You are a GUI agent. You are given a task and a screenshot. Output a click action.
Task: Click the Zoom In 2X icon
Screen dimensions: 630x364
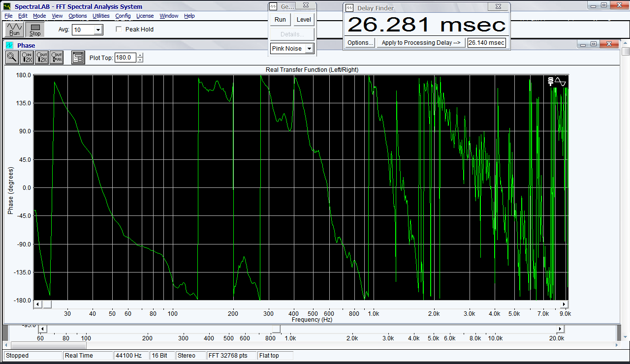click(x=27, y=58)
